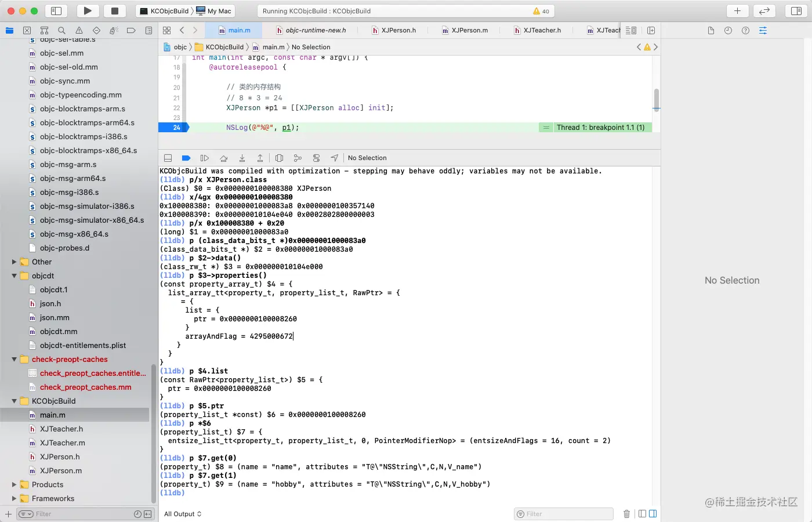The height and width of the screenshot is (522, 812).
Task: Continue program execution in debug bar
Action: click(x=205, y=158)
